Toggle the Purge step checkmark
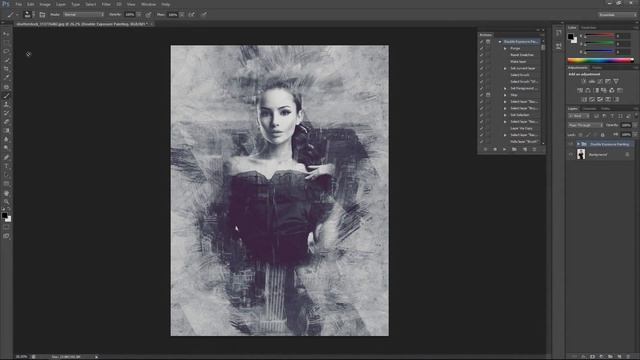The image size is (640, 360). pos(482,48)
